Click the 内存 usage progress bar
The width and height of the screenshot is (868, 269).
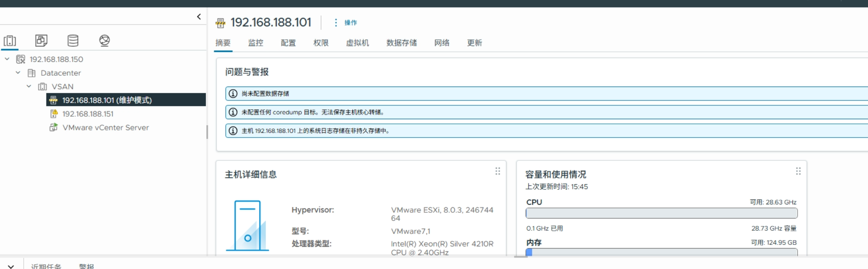click(661, 252)
